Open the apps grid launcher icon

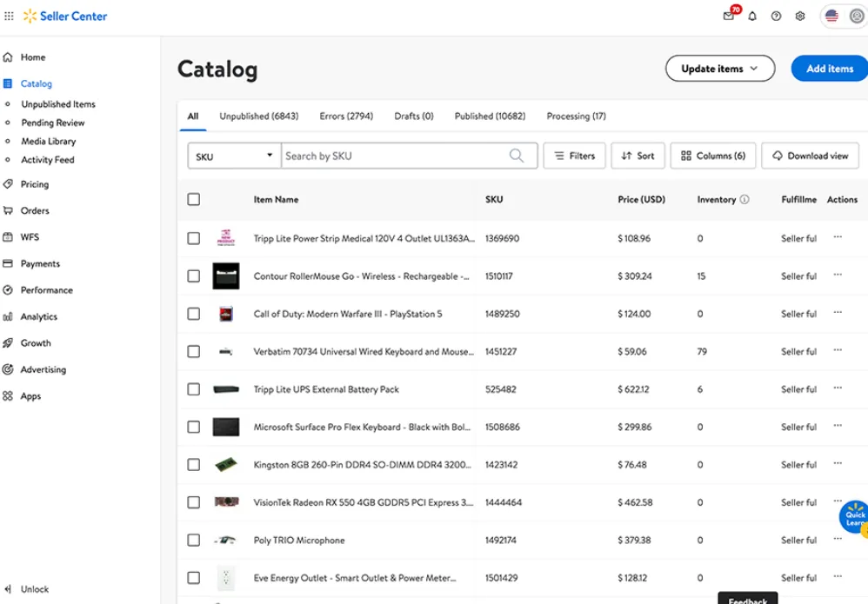[x=9, y=16]
